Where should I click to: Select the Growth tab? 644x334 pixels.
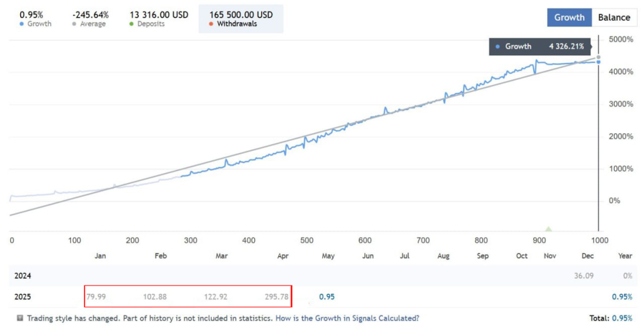tap(569, 18)
